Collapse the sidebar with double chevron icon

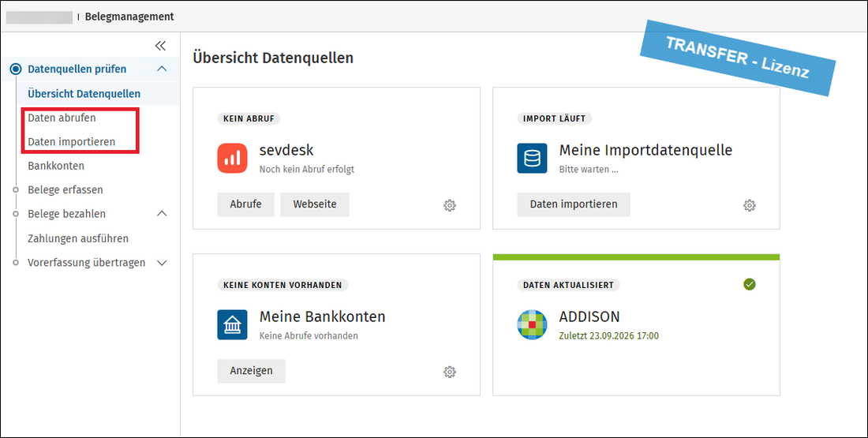coord(160,46)
